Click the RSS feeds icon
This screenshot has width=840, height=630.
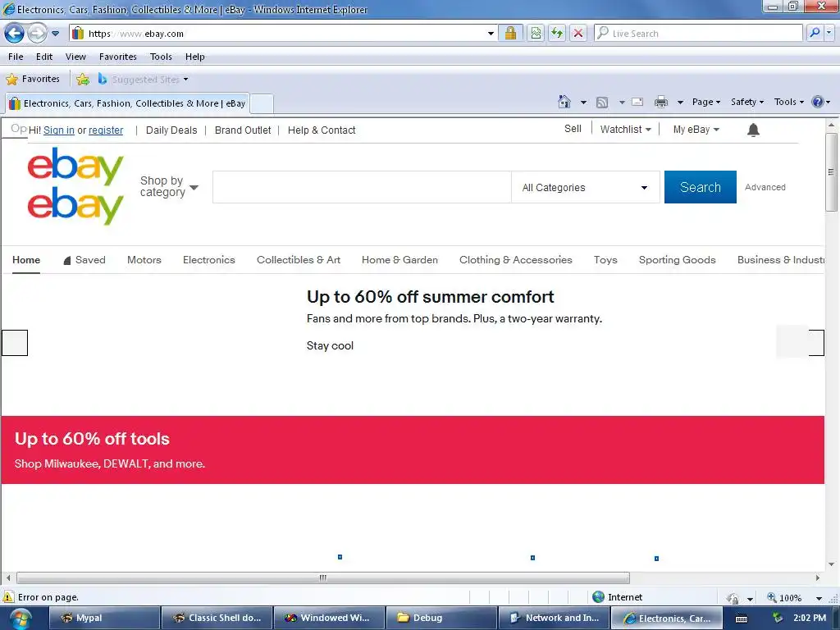[602, 103]
